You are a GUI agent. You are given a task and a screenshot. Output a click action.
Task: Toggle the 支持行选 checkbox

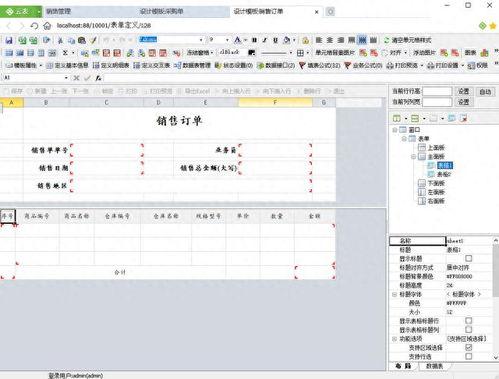[x=468, y=356]
